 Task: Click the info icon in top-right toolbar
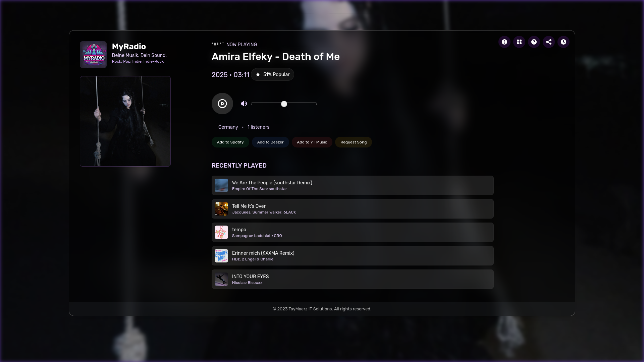click(504, 42)
